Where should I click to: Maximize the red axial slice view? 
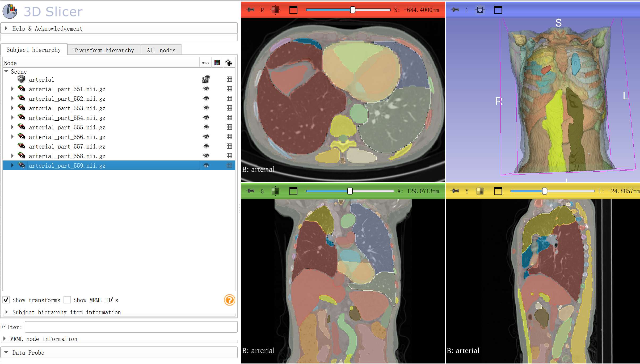tap(293, 10)
